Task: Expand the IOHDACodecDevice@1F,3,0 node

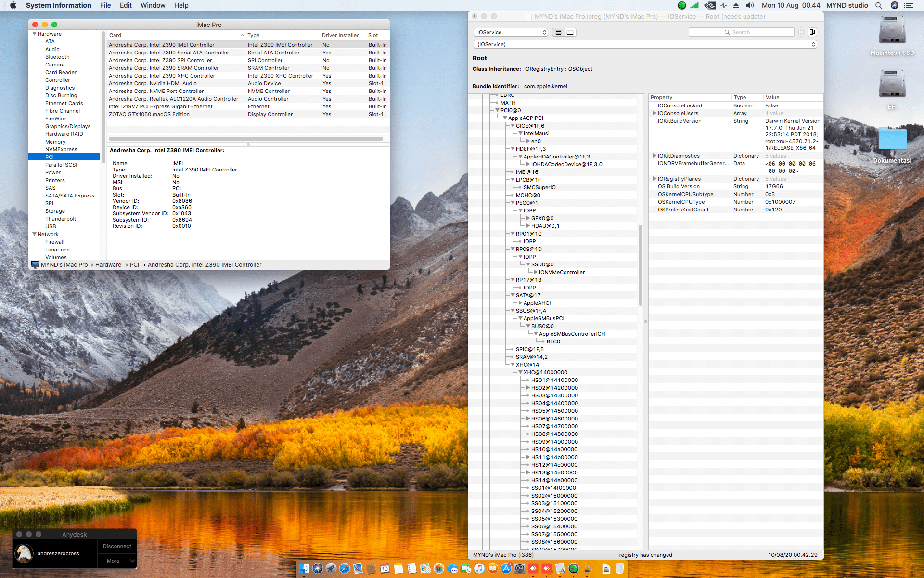Action: [x=528, y=164]
